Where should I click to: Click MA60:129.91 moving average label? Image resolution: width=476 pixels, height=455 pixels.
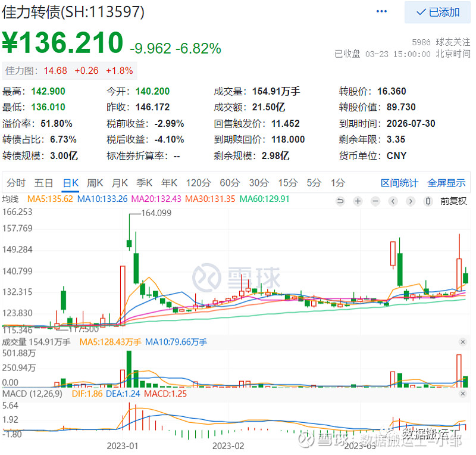264,199
